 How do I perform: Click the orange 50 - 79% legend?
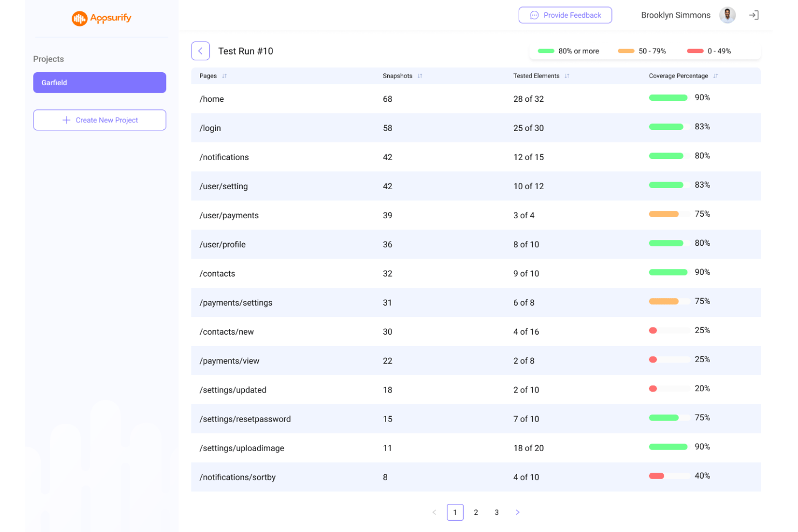tap(642, 51)
